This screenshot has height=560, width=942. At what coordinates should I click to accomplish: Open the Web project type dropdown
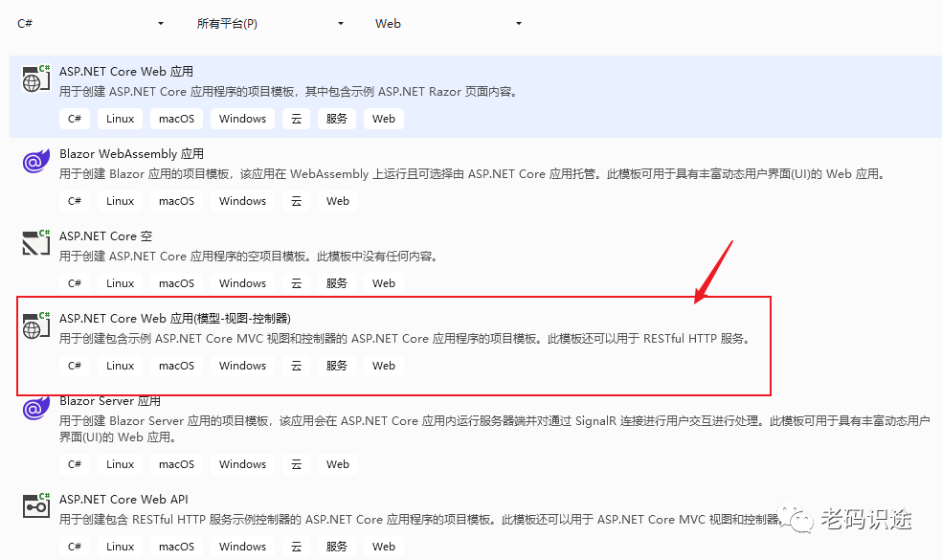448,23
